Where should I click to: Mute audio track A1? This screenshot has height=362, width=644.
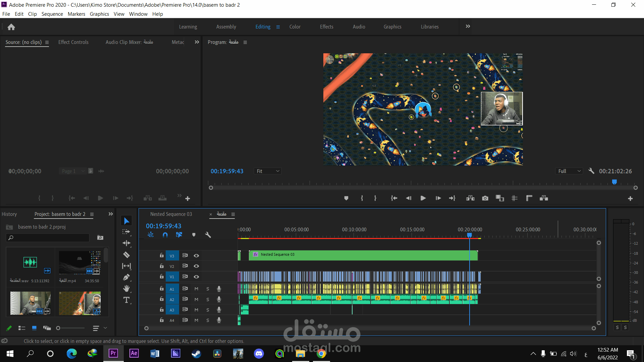pos(196,289)
